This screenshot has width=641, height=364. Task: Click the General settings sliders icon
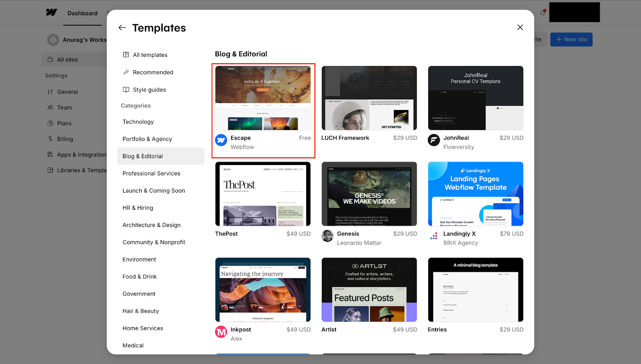tap(50, 92)
